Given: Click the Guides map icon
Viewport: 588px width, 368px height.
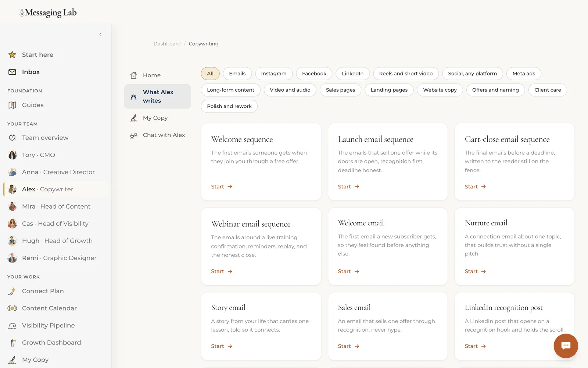Looking at the screenshot, I should click(x=12, y=105).
